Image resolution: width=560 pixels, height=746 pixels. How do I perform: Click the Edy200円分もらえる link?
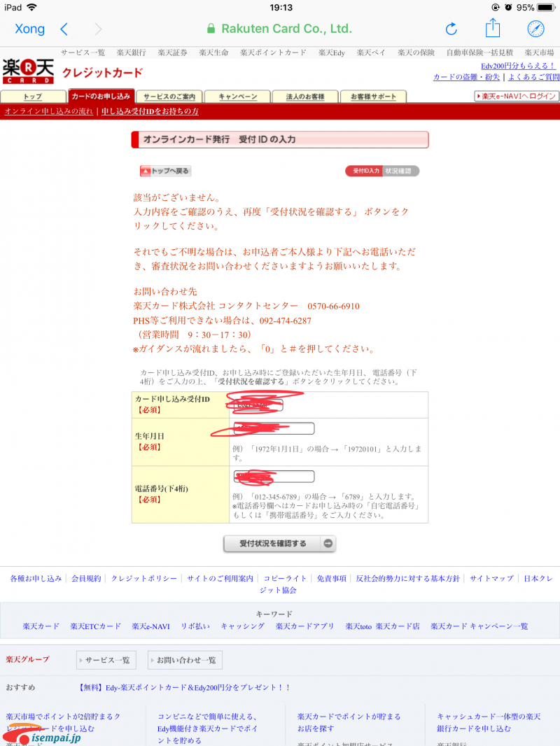click(518, 66)
